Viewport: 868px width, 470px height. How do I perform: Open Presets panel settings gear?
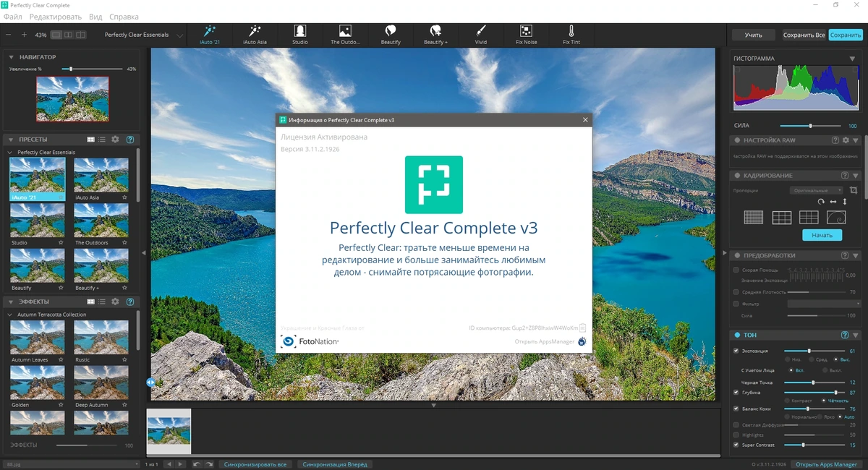(115, 139)
